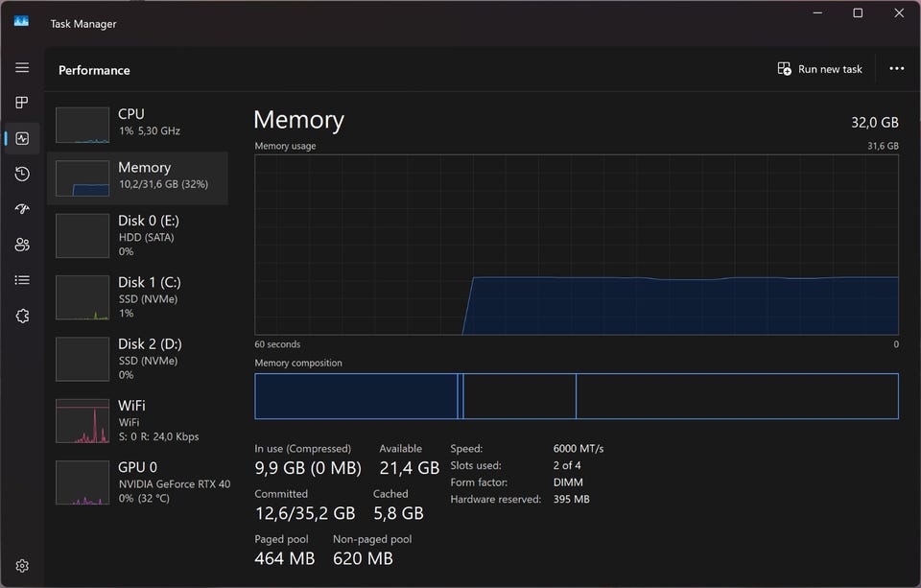
Task: Open the Details list icon
Action: tap(22, 280)
